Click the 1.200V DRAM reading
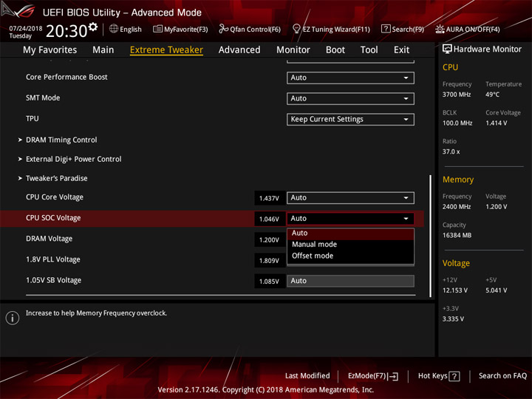The image size is (532, 399). pyautogui.click(x=269, y=240)
